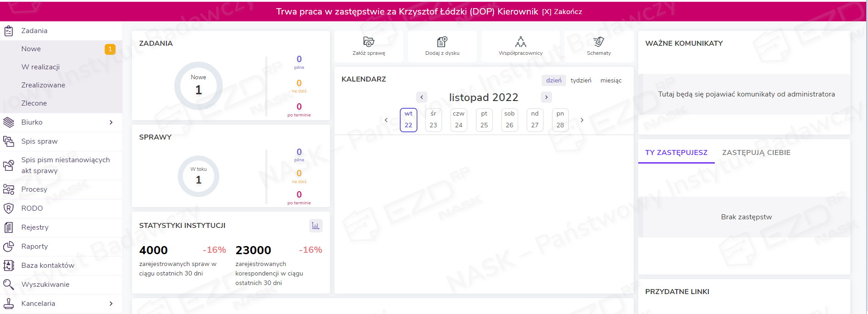Click the Załóż sprawę folder icon

(369, 42)
